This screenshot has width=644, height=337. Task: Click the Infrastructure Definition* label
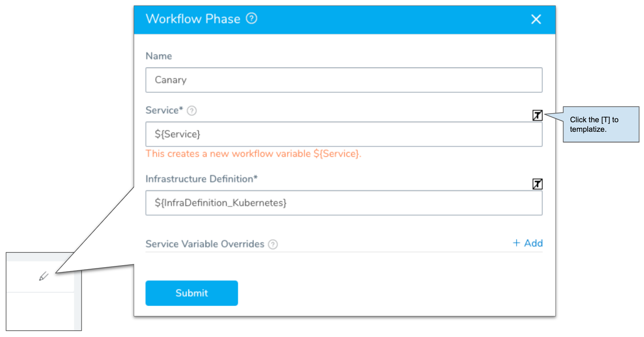[201, 179]
